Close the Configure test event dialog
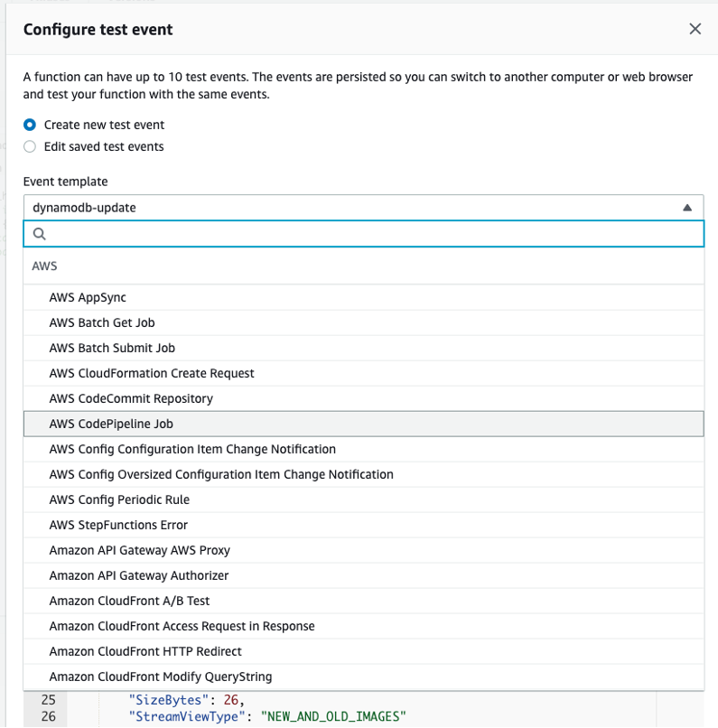Screen dimensions: 718x728 pyautogui.click(x=695, y=29)
